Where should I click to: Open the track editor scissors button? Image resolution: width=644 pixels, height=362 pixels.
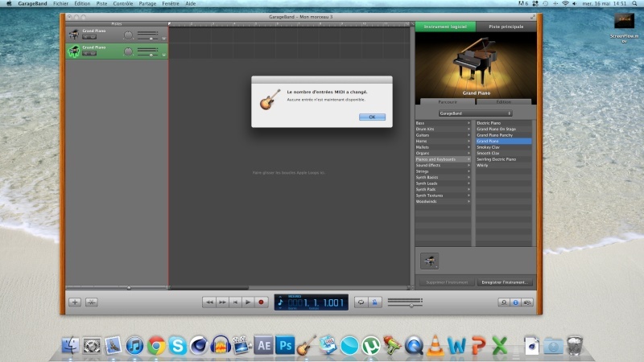(x=91, y=302)
